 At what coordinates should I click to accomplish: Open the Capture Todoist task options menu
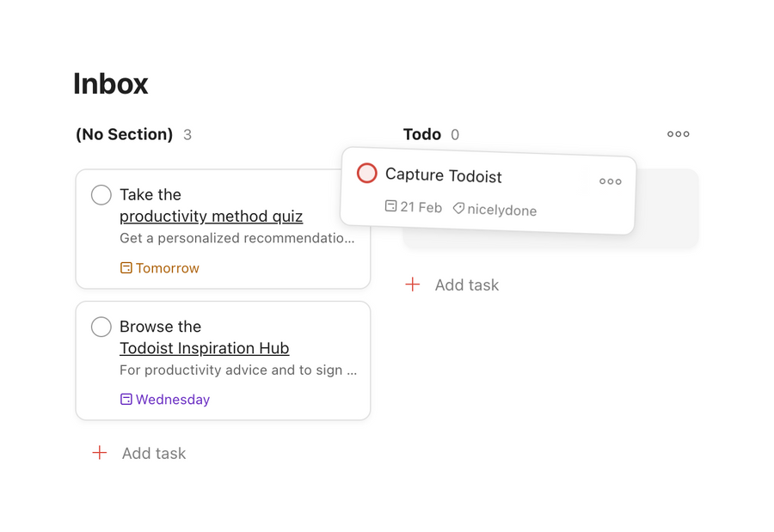(611, 181)
